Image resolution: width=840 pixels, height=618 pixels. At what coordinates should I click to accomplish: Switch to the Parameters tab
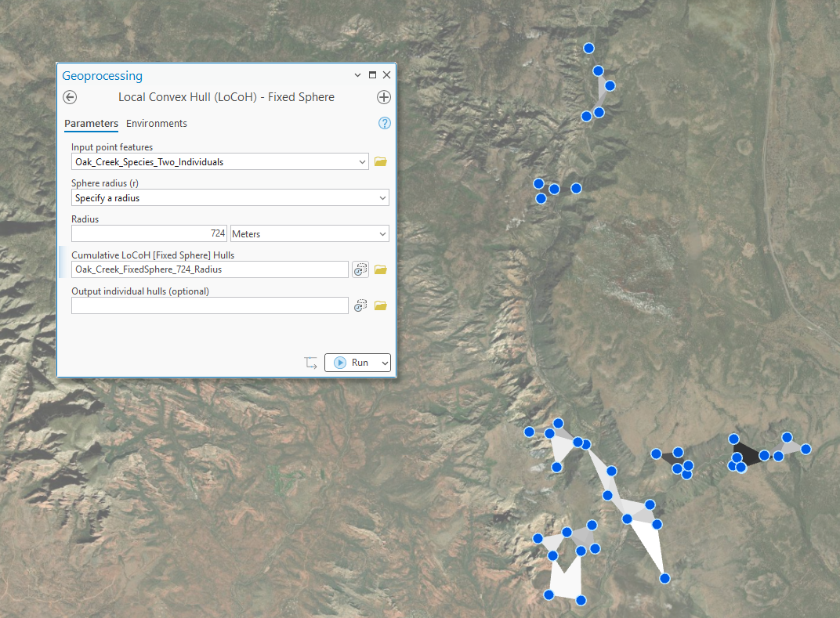click(91, 123)
